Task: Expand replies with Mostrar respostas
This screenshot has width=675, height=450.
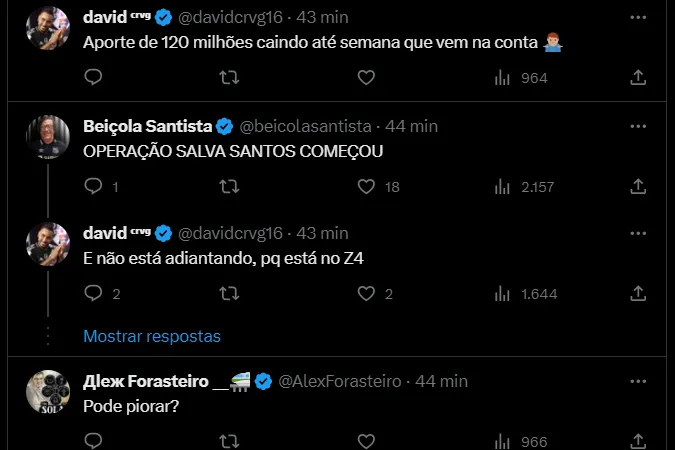Action: click(152, 336)
